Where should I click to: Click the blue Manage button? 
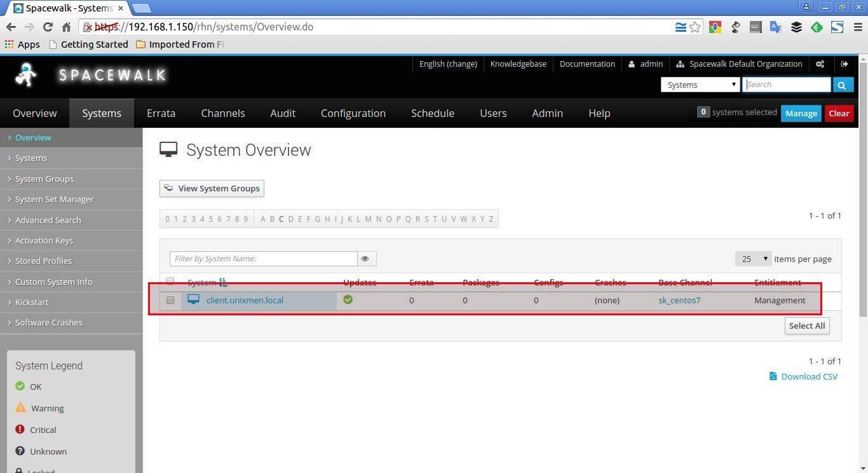point(801,113)
